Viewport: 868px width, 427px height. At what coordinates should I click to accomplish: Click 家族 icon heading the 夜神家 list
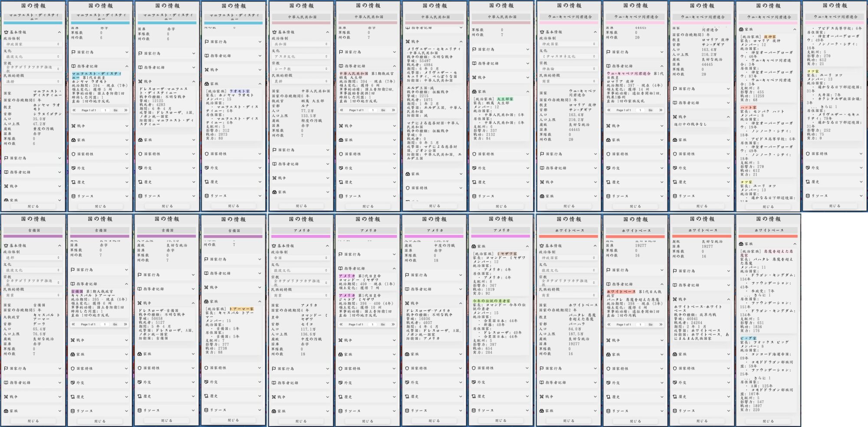click(741, 29)
